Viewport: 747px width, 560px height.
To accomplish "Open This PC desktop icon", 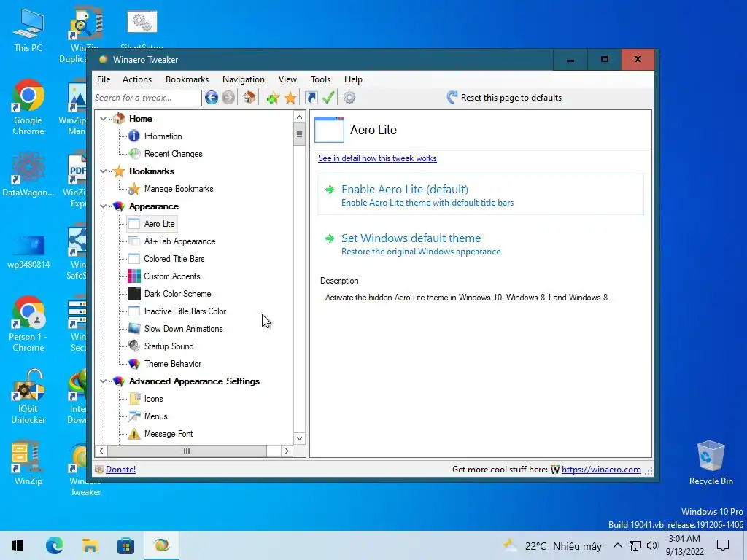I will point(28,30).
